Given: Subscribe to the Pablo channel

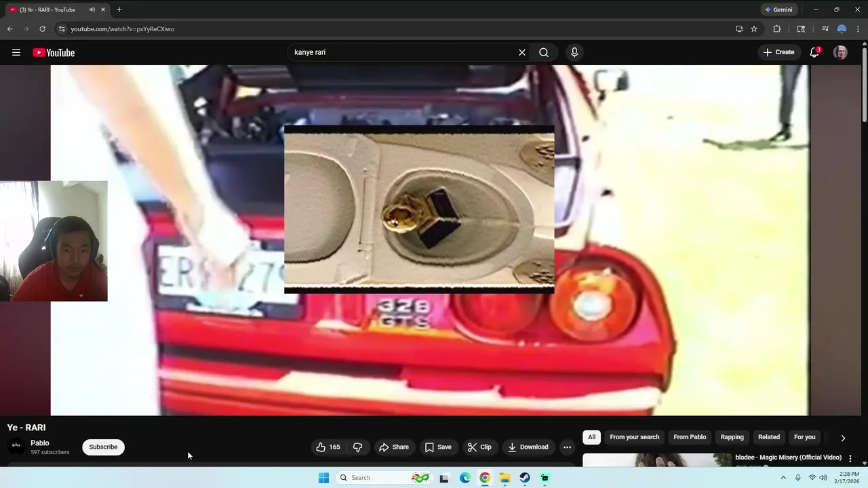Looking at the screenshot, I should click(103, 447).
